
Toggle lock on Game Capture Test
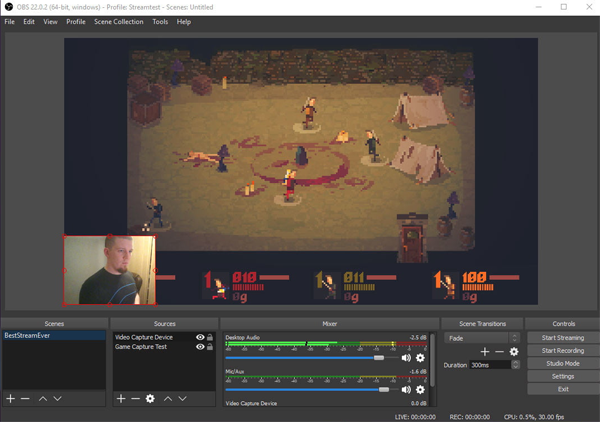210,347
